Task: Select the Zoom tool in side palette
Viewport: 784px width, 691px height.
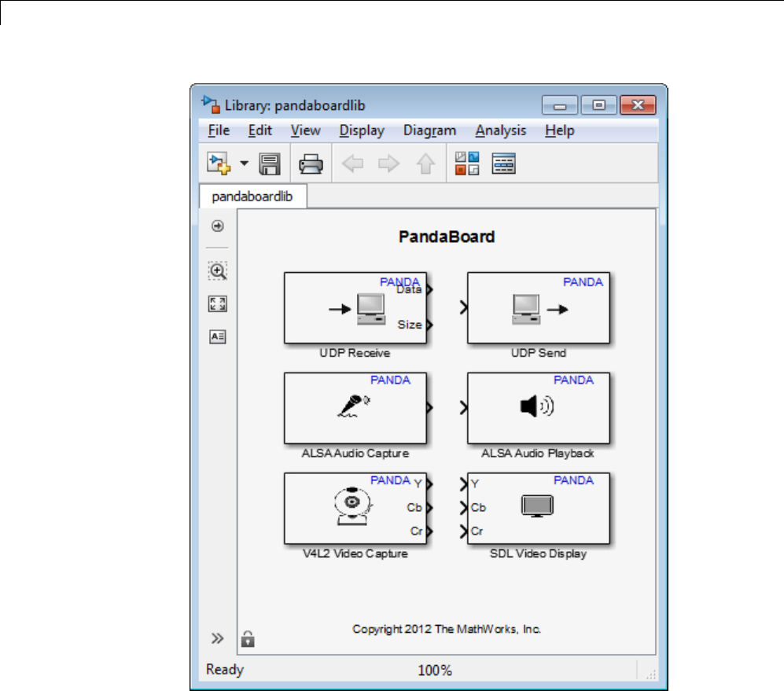Action: point(218,270)
